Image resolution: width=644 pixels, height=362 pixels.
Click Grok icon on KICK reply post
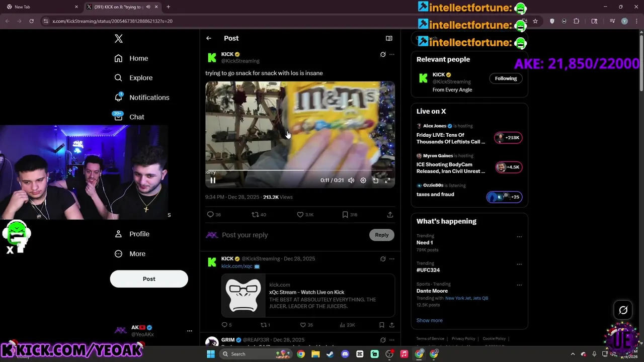[383, 259]
